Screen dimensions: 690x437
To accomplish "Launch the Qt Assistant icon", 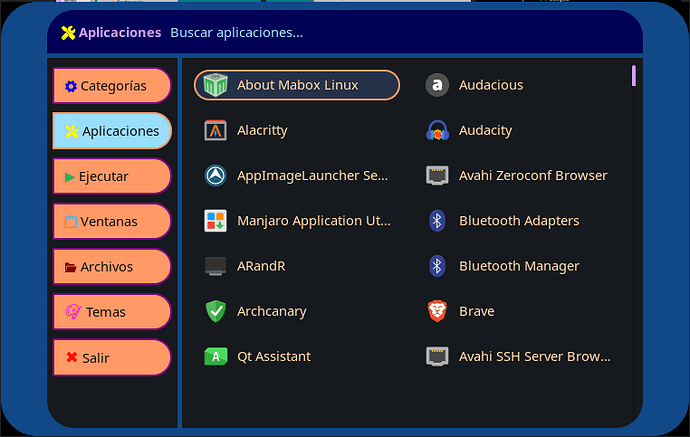I will click(216, 356).
